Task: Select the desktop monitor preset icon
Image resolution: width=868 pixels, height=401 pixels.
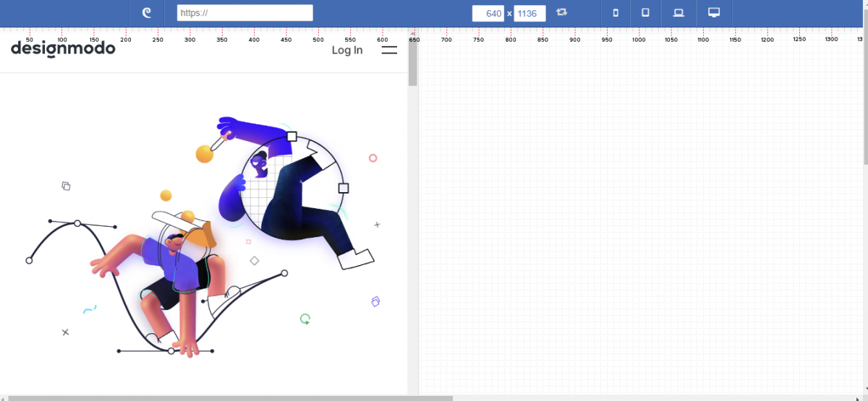Action: (714, 12)
